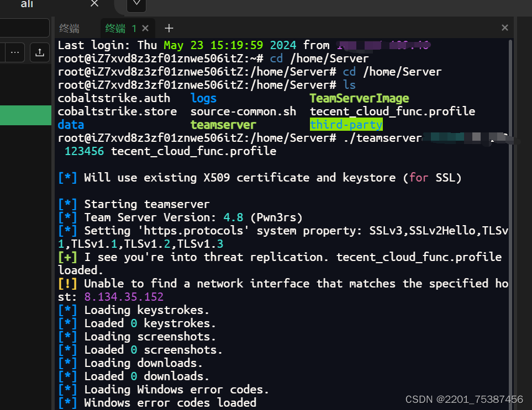
Task: Click the password '123456' text
Action: tap(84, 151)
